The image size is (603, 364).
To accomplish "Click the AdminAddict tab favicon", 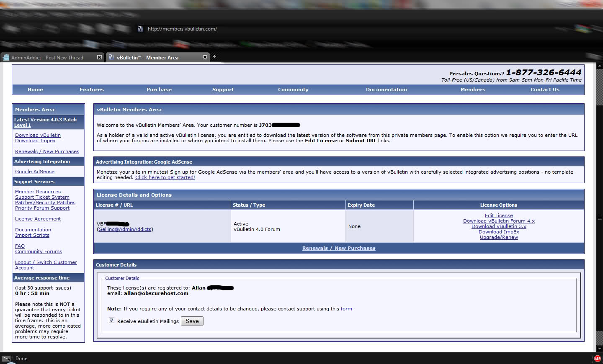I will point(6,57).
